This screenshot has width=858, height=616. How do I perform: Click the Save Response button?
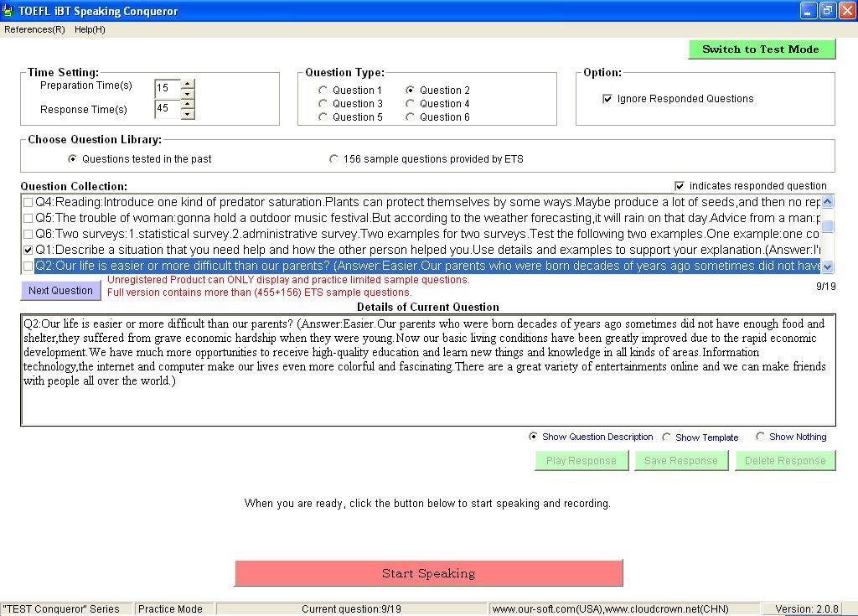[681, 460]
